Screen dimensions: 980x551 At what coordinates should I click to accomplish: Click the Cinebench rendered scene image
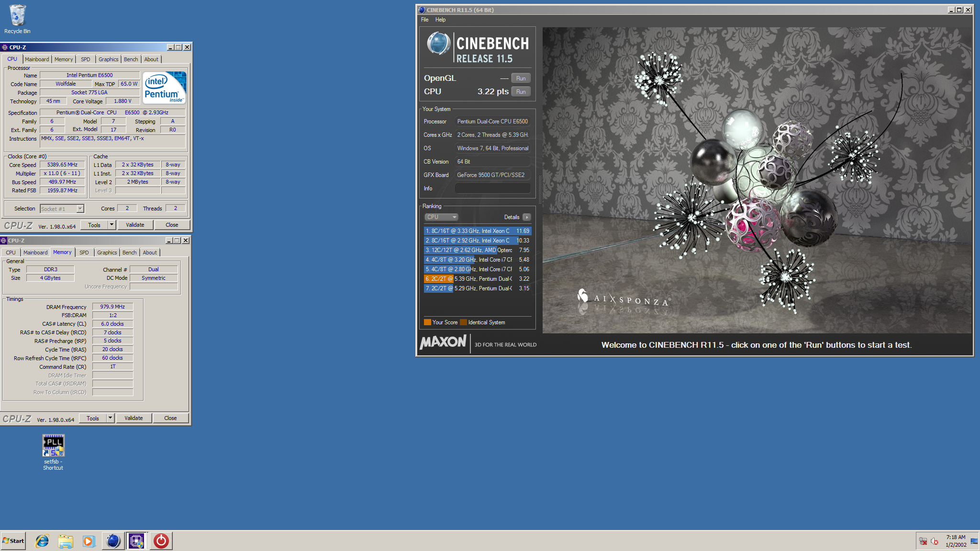coord(757,180)
